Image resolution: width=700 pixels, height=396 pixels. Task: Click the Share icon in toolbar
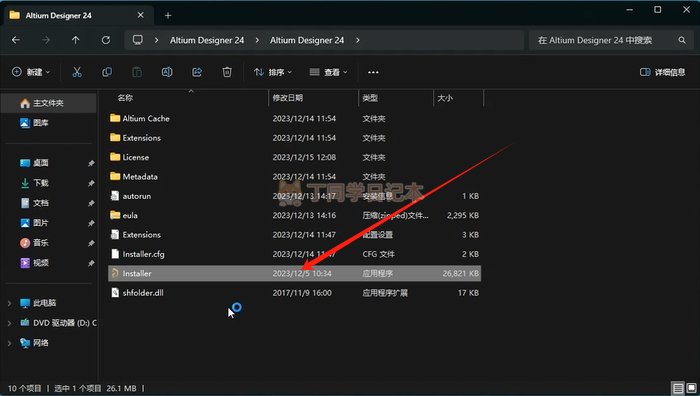pos(197,72)
